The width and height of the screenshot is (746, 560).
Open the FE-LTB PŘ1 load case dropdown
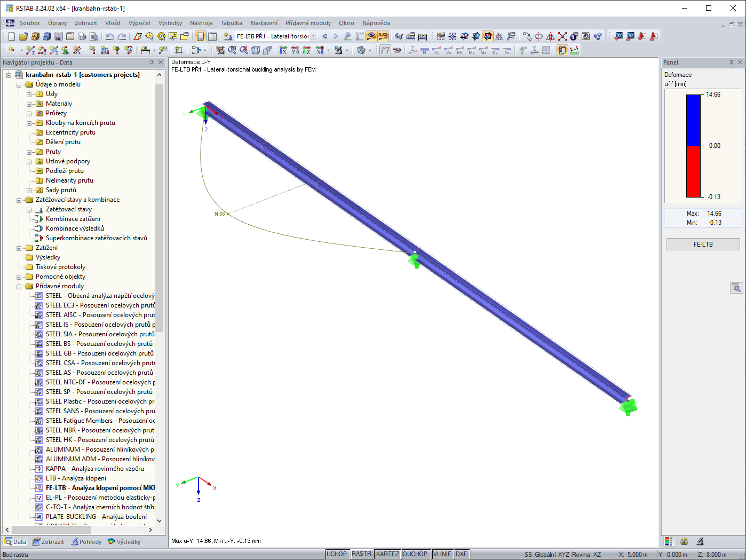coord(313,36)
